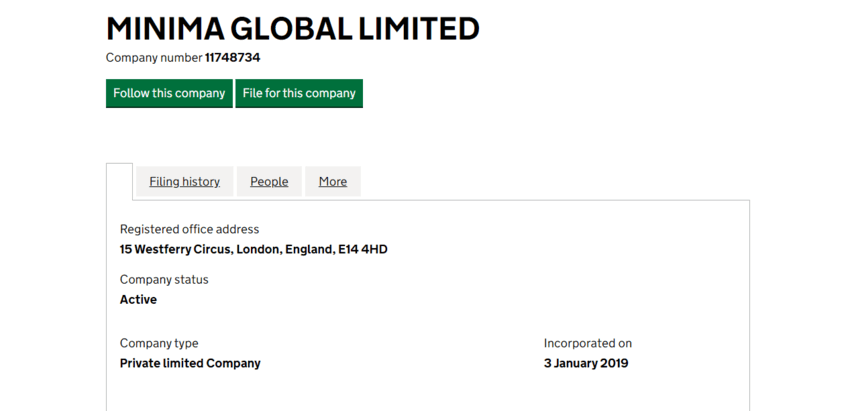
Task: Click the 15 Westferry Circus street text
Action: coord(176,249)
